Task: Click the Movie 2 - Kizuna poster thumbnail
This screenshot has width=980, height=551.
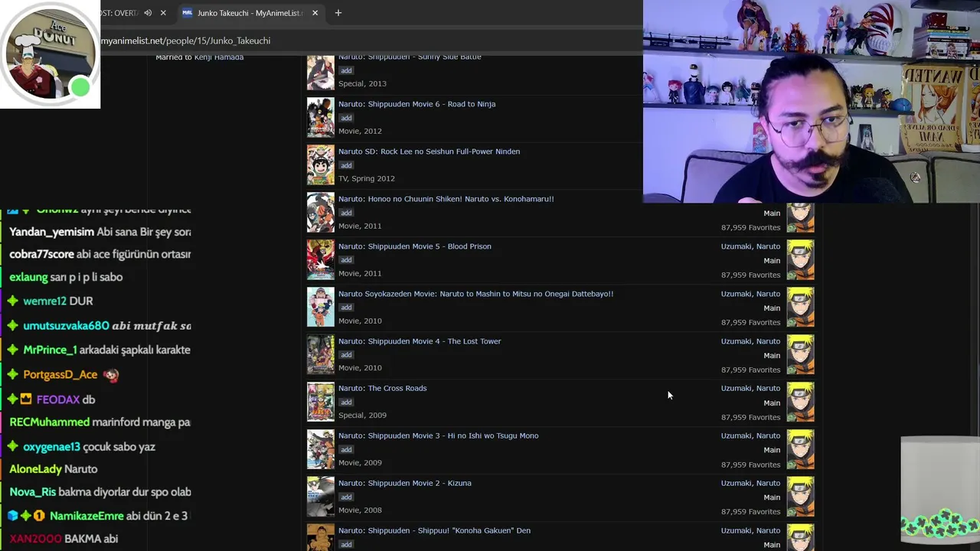Action: (321, 497)
